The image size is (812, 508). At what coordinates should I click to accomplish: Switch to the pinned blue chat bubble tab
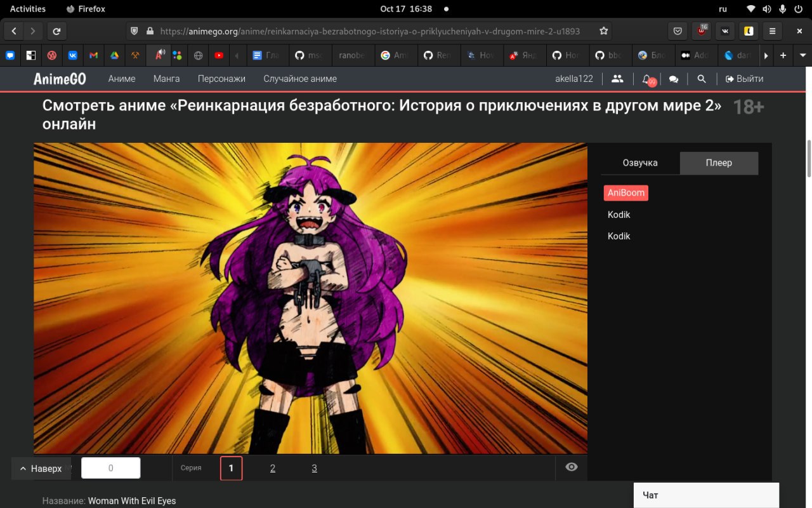coord(10,55)
